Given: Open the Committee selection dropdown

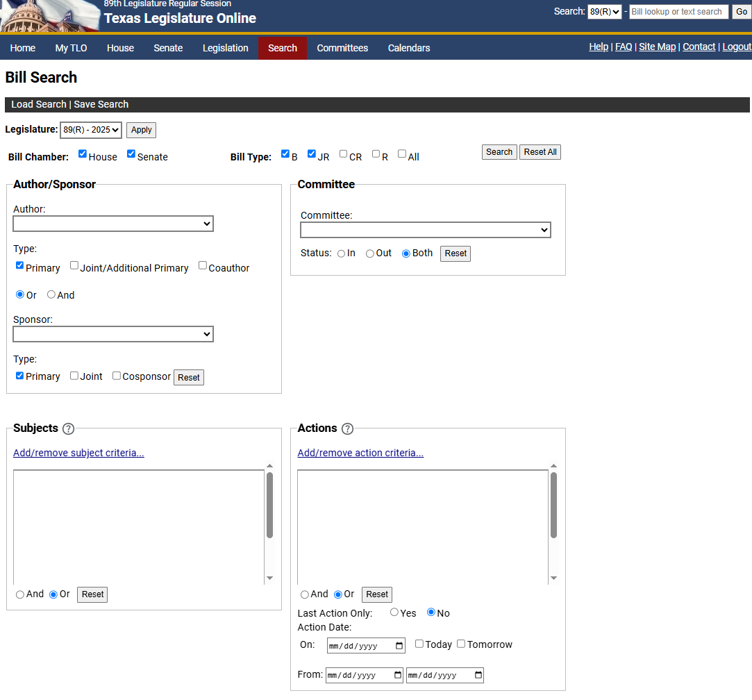Looking at the screenshot, I should (426, 230).
